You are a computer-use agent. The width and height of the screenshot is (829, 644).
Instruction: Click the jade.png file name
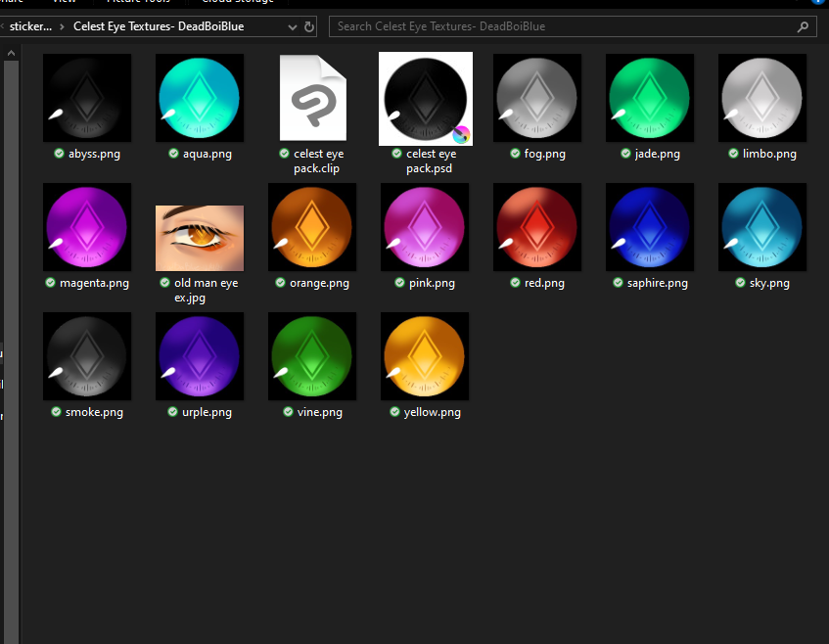657,154
